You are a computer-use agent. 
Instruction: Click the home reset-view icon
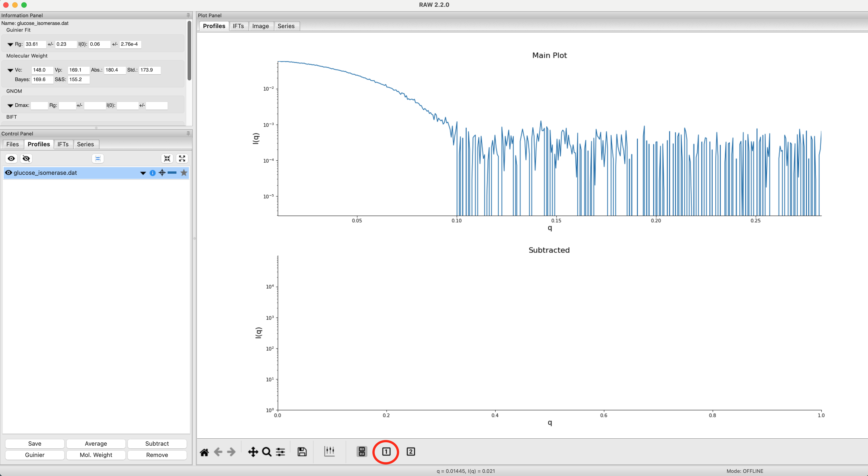coord(204,452)
